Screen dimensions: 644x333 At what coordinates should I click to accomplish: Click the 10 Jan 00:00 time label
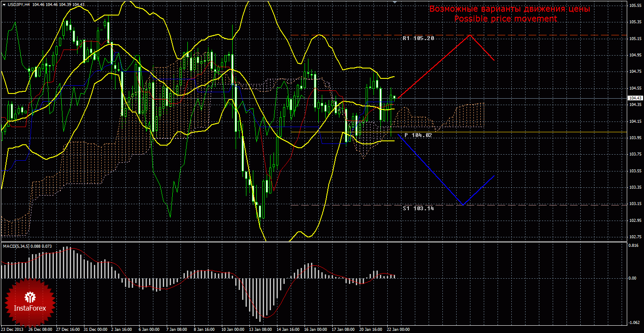tap(233, 330)
